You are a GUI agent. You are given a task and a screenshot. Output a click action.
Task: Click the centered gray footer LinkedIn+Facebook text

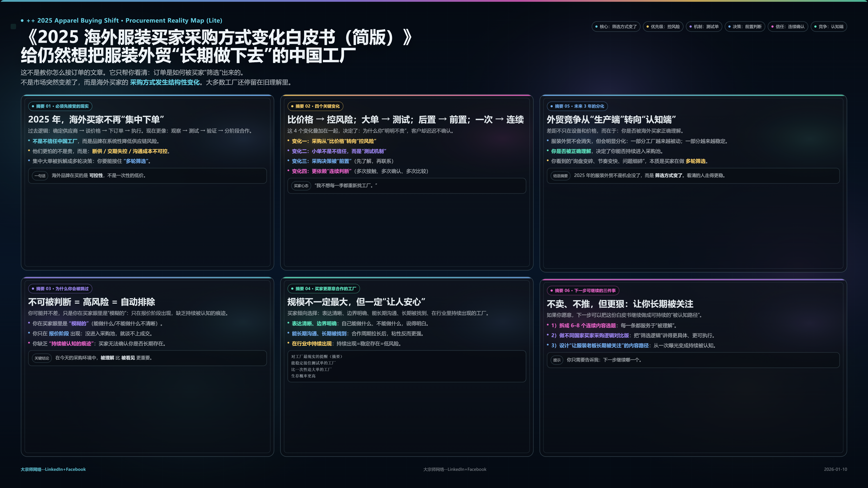pos(455,469)
